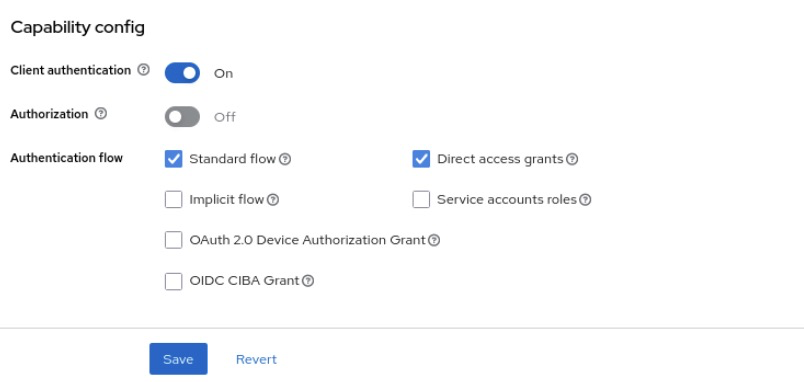This screenshot has height=382, width=804.
Task: Turn off the Client authentication switch
Action: point(182,73)
